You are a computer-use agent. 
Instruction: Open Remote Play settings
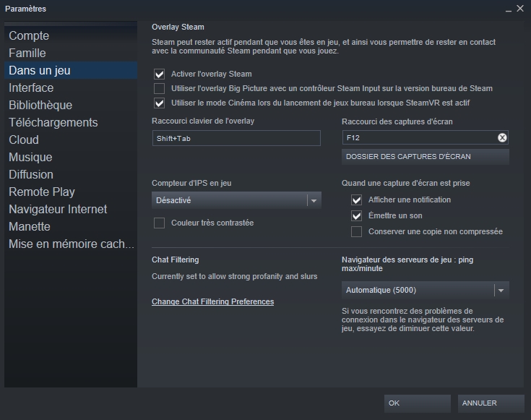71,192
